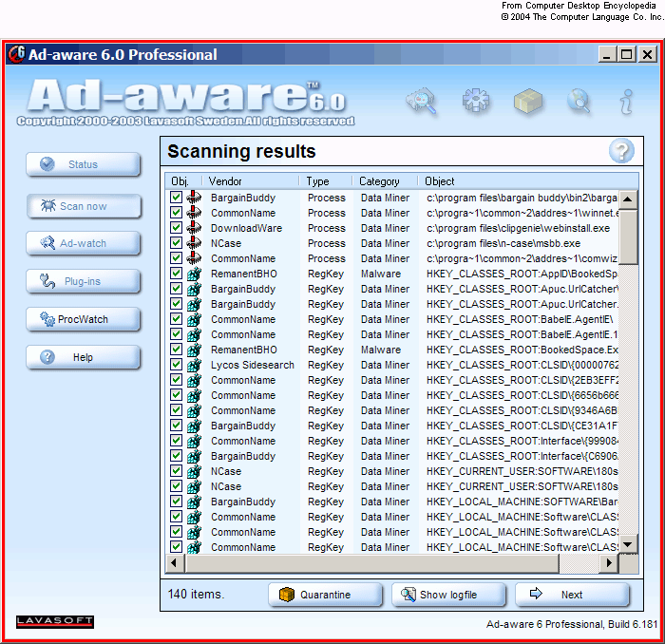Image resolution: width=665 pixels, height=644 pixels.
Task: Open the Plug-ins section
Action: 84,281
